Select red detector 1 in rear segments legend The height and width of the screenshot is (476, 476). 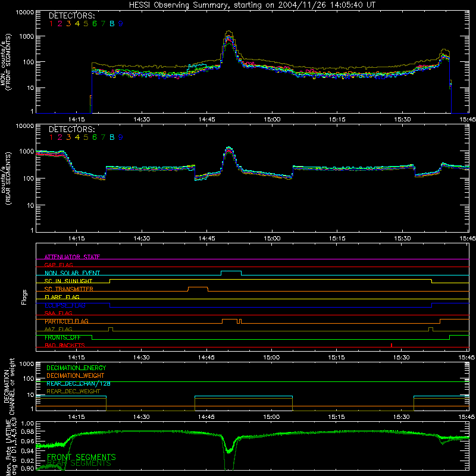coord(51,137)
